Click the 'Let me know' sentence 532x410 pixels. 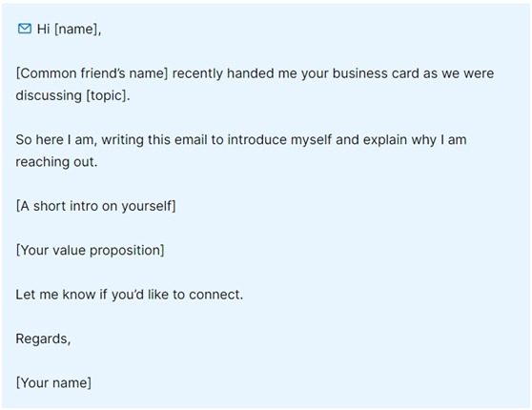(x=130, y=295)
